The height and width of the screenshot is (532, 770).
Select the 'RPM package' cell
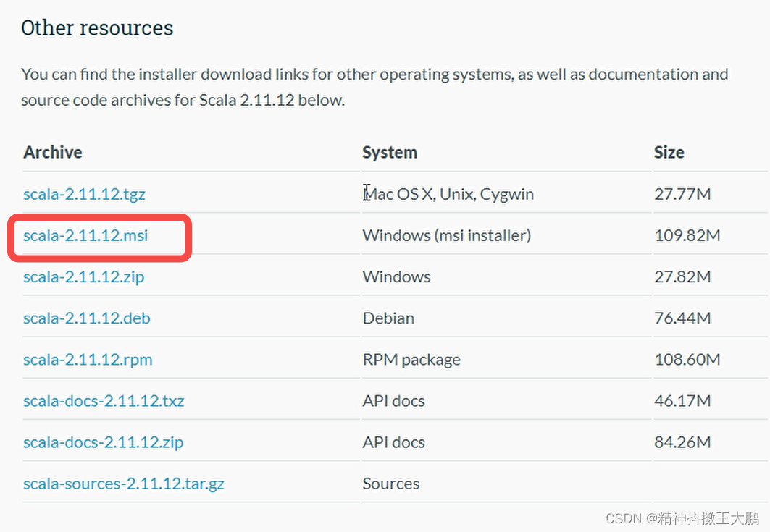[411, 360]
